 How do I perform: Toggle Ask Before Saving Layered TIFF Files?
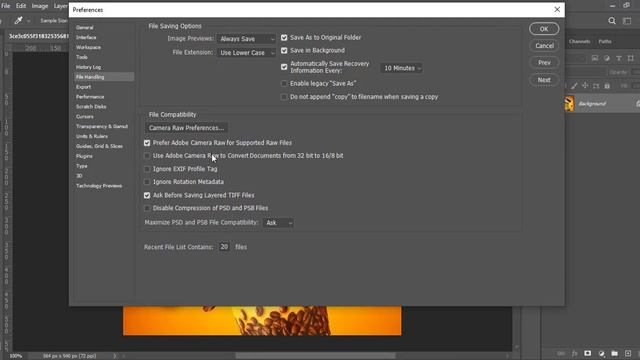[147, 196]
